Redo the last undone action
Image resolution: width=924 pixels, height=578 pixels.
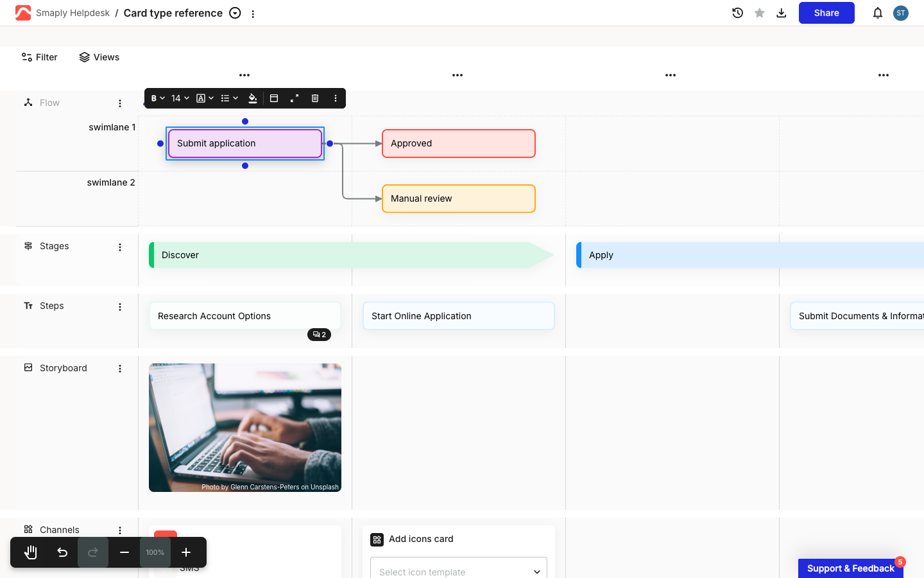(93, 552)
